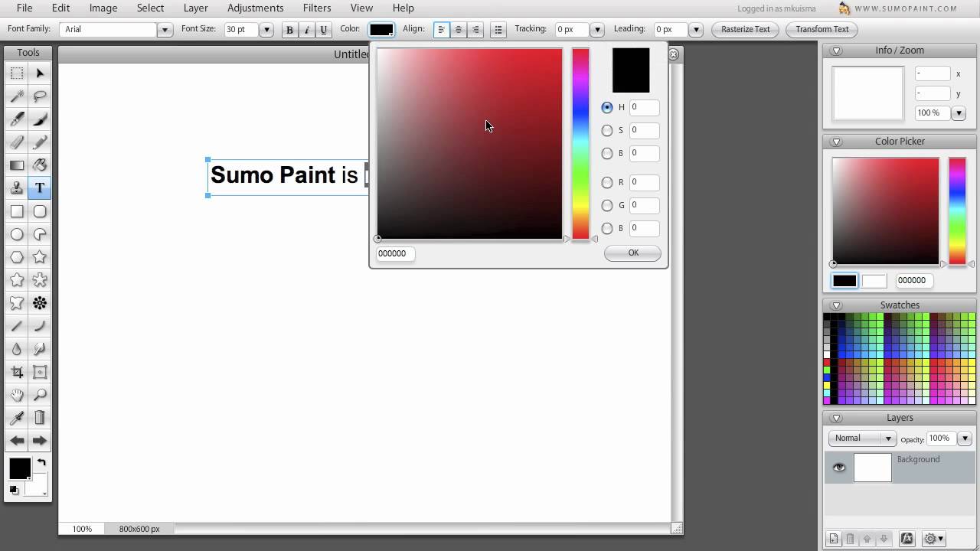This screenshot has width=980, height=551.
Task: Select the Lasso tool
Action: click(x=40, y=96)
